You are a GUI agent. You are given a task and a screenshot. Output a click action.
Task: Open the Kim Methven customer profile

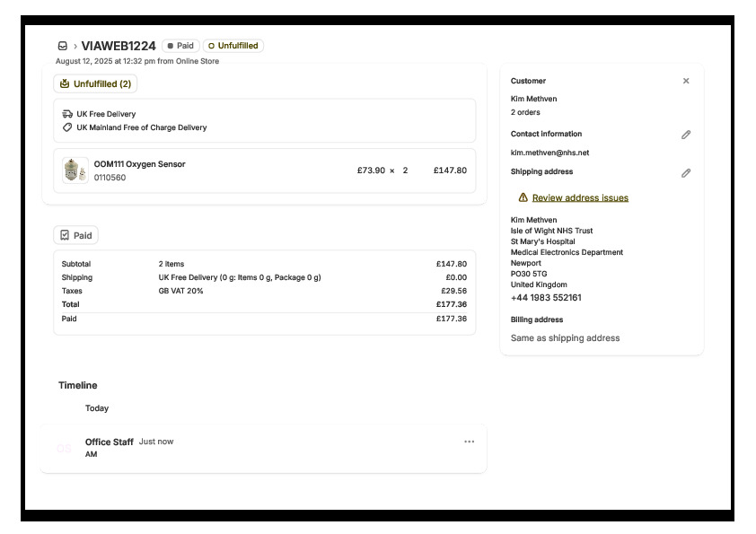pos(533,99)
